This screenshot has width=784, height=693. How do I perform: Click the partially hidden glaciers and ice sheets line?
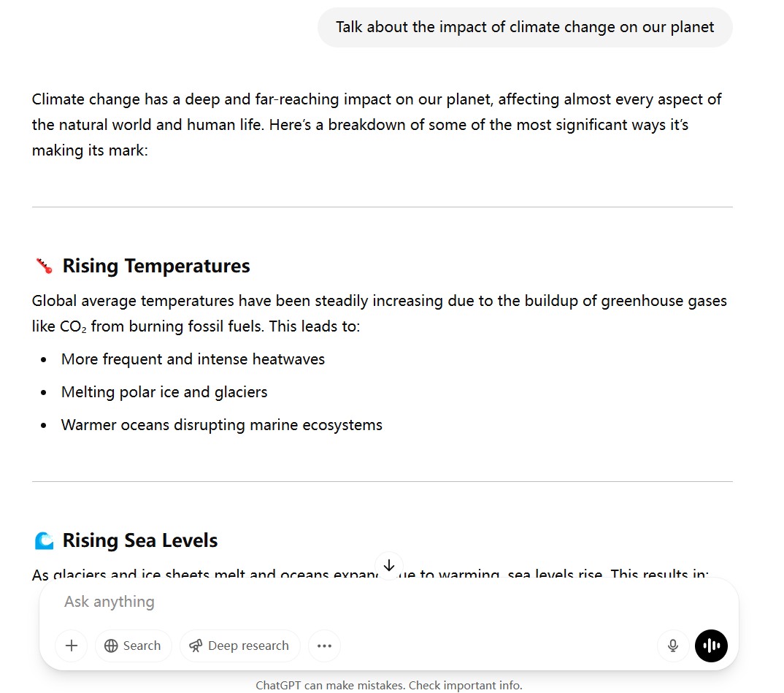[370, 573]
